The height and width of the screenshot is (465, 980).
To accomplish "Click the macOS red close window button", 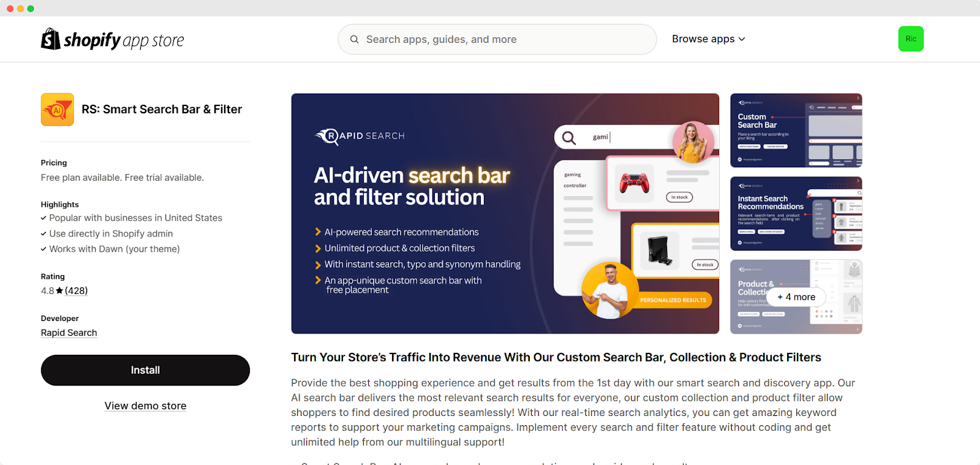I will [x=10, y=9].
